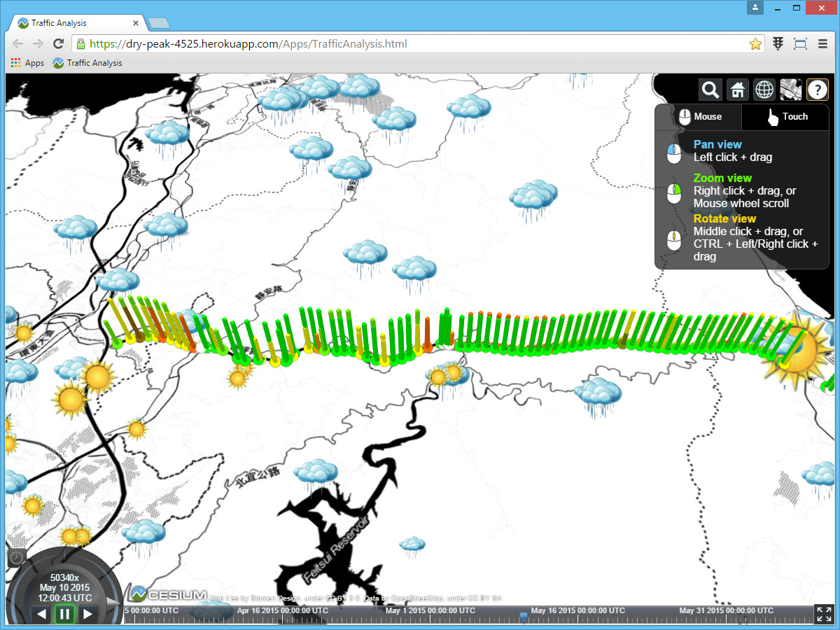Toggle the navigation help question-mark button
Viewport: 840px width, 630px height.
point(818,90)
